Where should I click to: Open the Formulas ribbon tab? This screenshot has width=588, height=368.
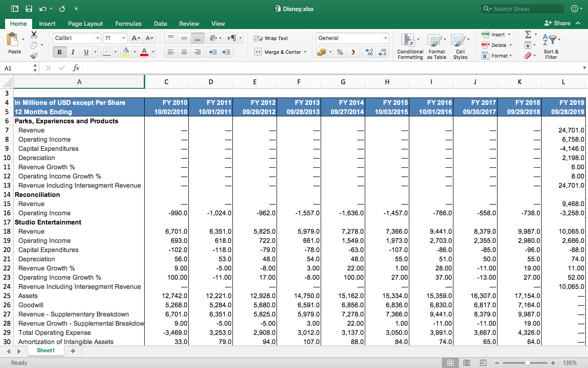[128, 23]
